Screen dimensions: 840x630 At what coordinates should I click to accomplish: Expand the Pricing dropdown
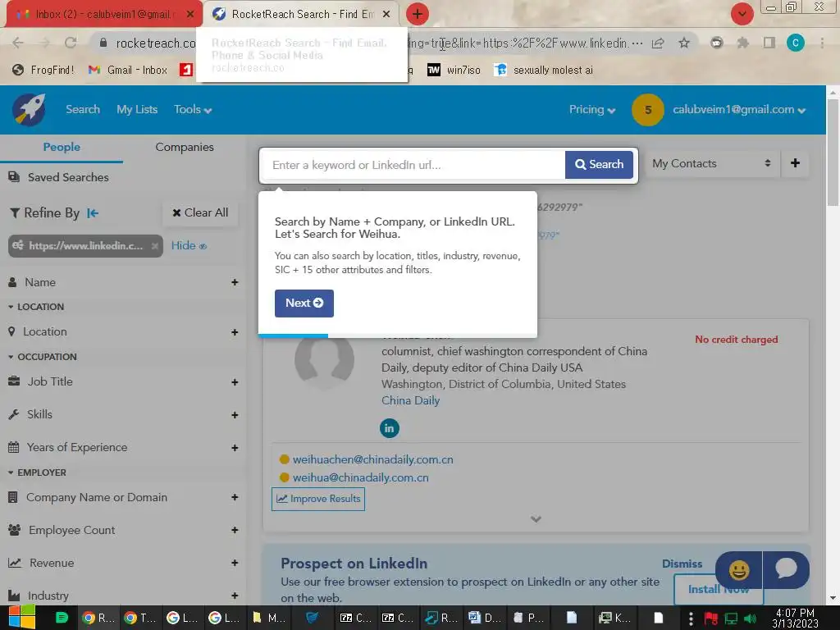click(x=592, y=109)
